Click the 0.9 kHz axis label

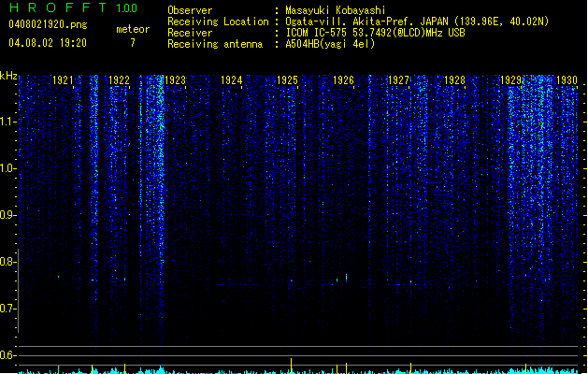(7, 215)
